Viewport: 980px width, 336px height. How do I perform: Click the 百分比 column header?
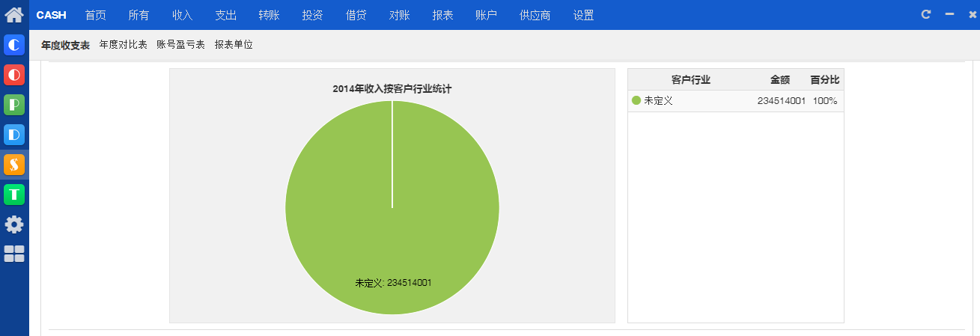[825, 79]
